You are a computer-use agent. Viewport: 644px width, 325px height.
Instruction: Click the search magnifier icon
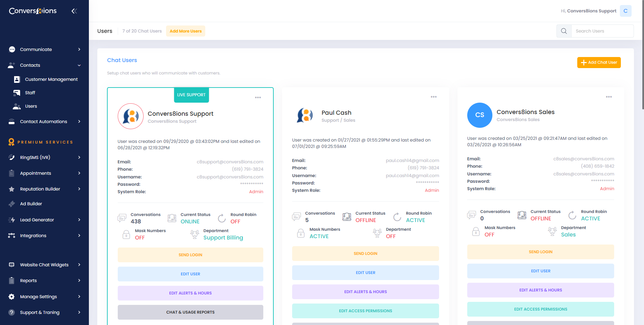tap(564, 31)
